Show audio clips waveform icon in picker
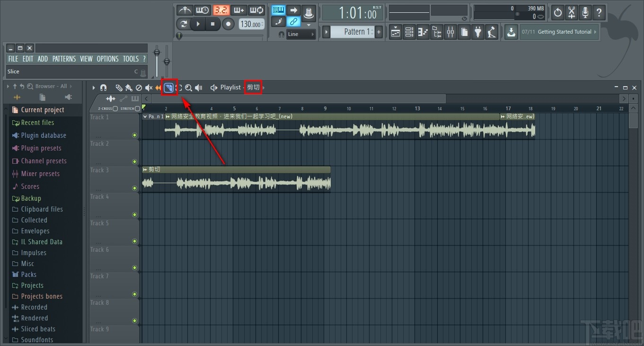The width and height of the screenshot is (644, 346). [111, 99]
